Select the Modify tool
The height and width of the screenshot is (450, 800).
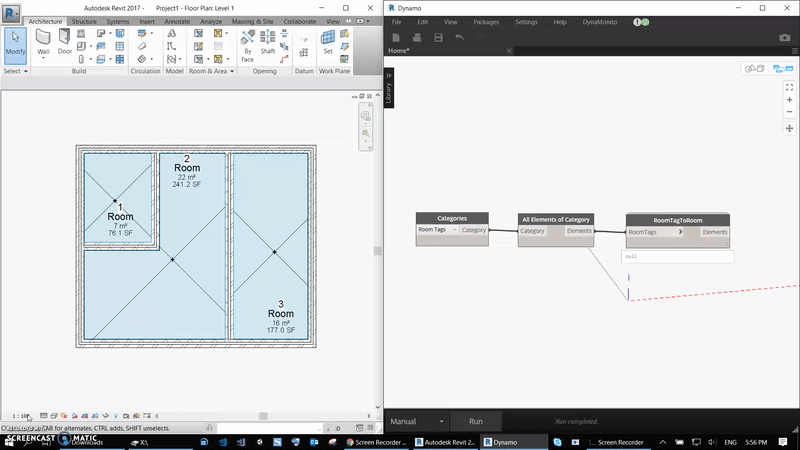15,43
